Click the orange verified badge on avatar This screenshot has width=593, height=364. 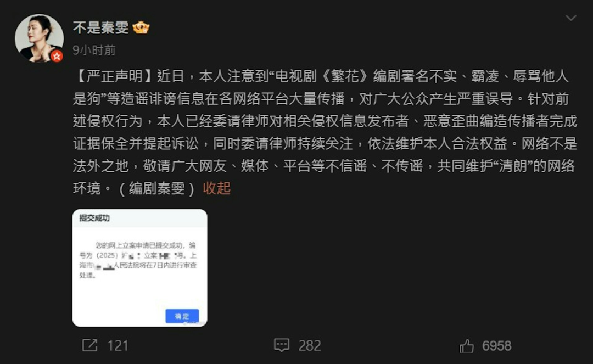(x=57, y=57)
